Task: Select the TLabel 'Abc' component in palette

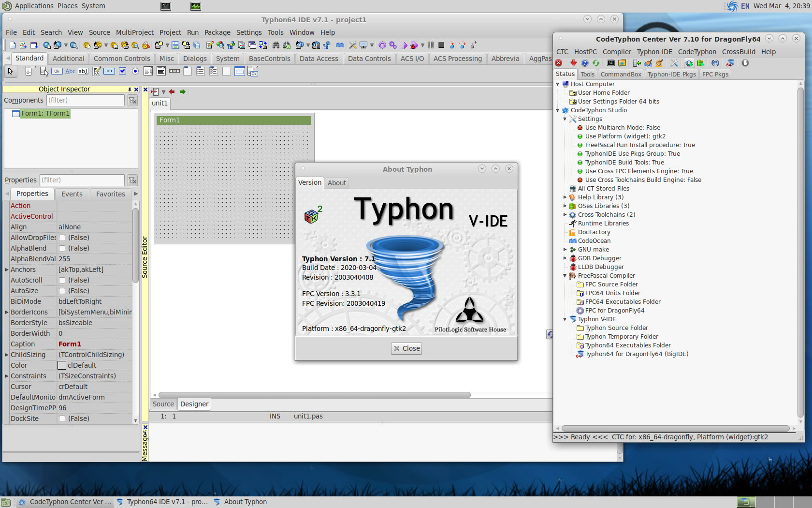Action: [x=70, y=71]
